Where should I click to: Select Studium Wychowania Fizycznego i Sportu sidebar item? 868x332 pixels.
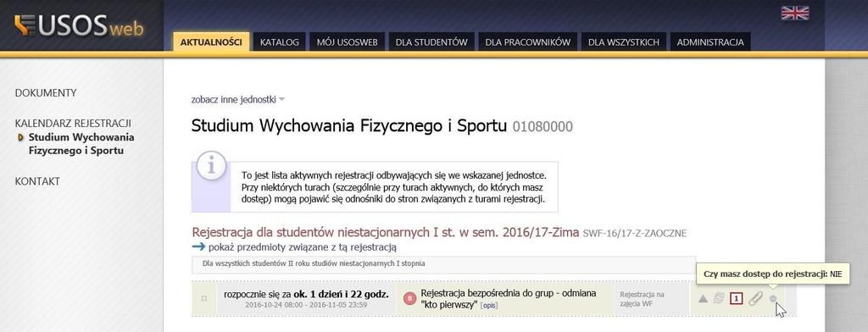(81, 144)
